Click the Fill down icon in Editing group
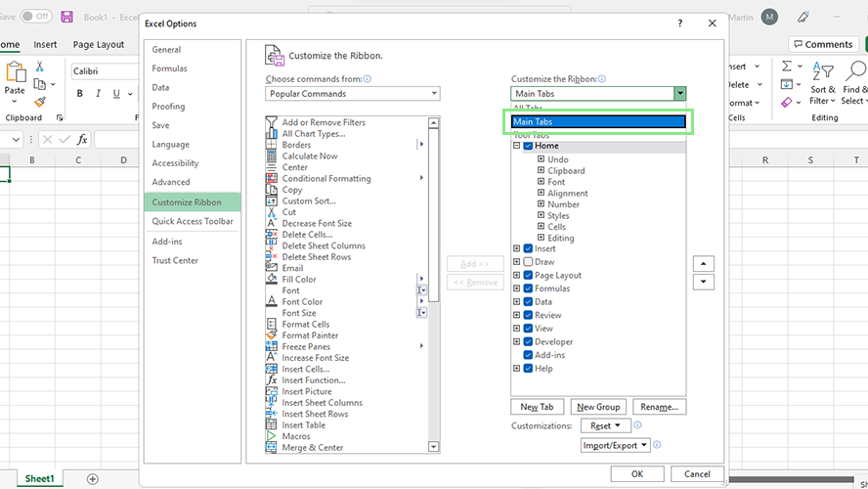Screen dimensions: 868x489 coord(787,85)
